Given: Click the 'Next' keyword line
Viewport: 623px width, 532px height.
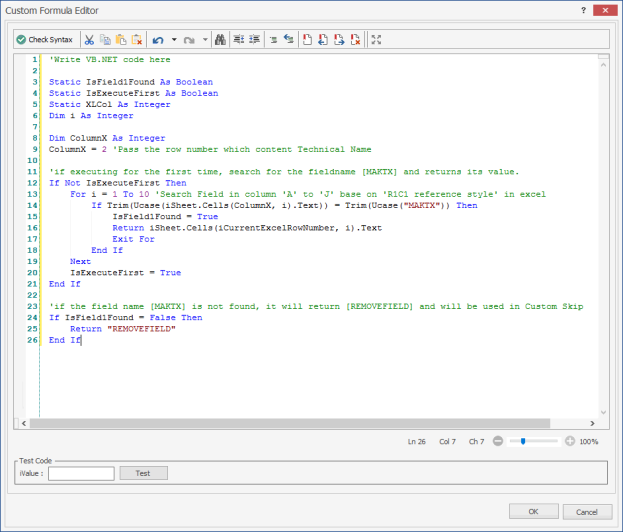Looking at the screenshot, I should [81, 261].
